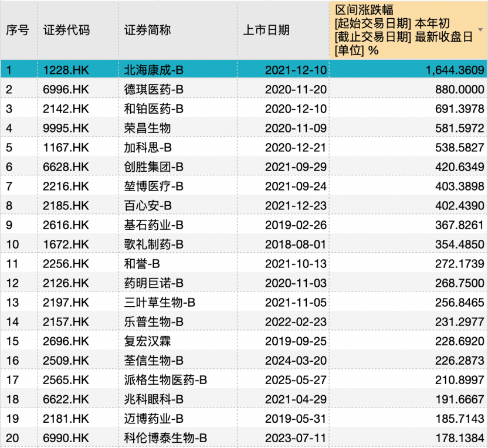
Task: Click stock code 9995.HK
Action: 66,128
